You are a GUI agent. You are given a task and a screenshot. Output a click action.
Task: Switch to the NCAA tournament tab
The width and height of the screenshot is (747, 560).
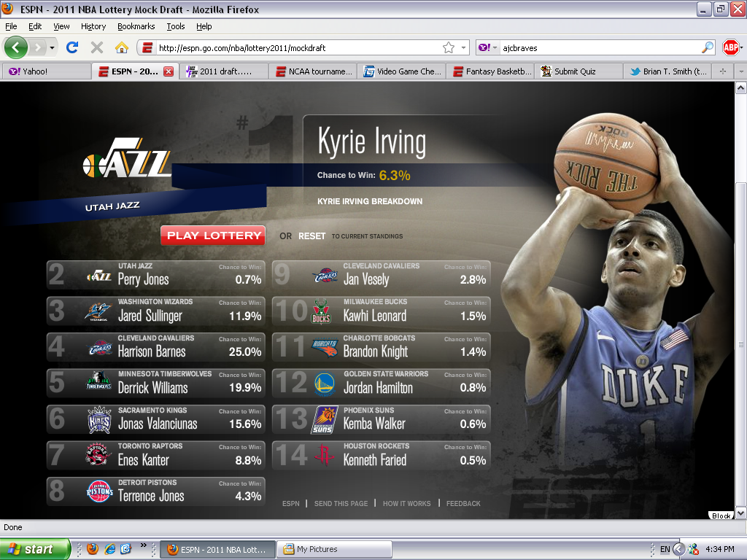click(x=313, y=71)
